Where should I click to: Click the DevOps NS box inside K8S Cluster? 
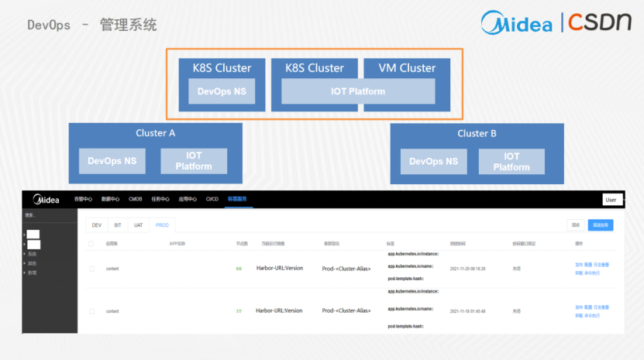[222, 91]
